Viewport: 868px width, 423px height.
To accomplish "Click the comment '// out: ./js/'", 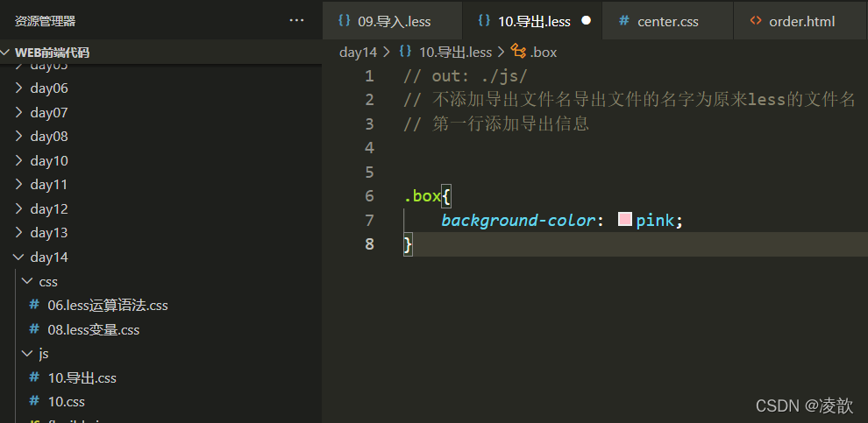I will click(465, 76).
